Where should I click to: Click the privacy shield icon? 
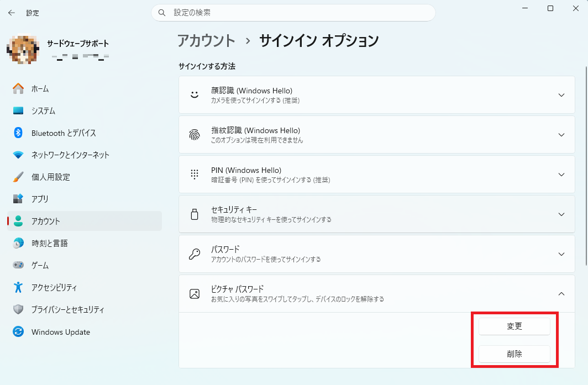tap(18, 309)
